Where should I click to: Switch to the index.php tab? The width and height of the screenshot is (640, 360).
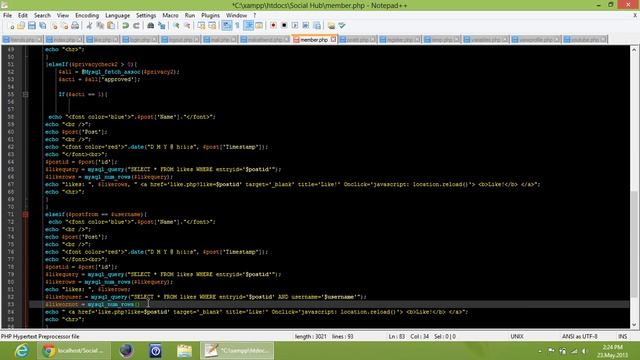[64, 40]
